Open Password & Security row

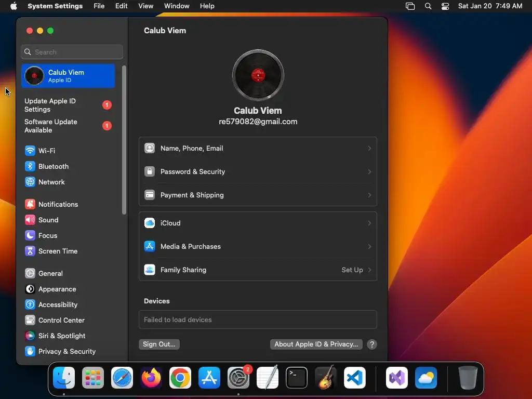click(258, 171)
